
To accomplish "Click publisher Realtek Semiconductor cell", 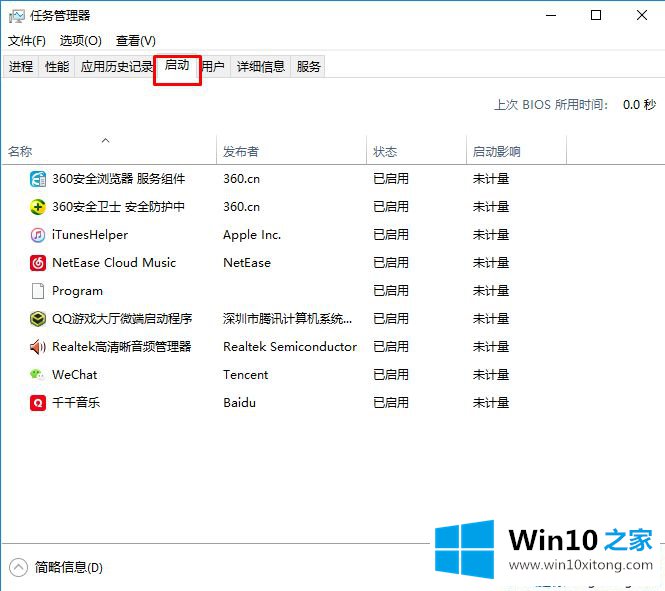I will click(290, 346).
